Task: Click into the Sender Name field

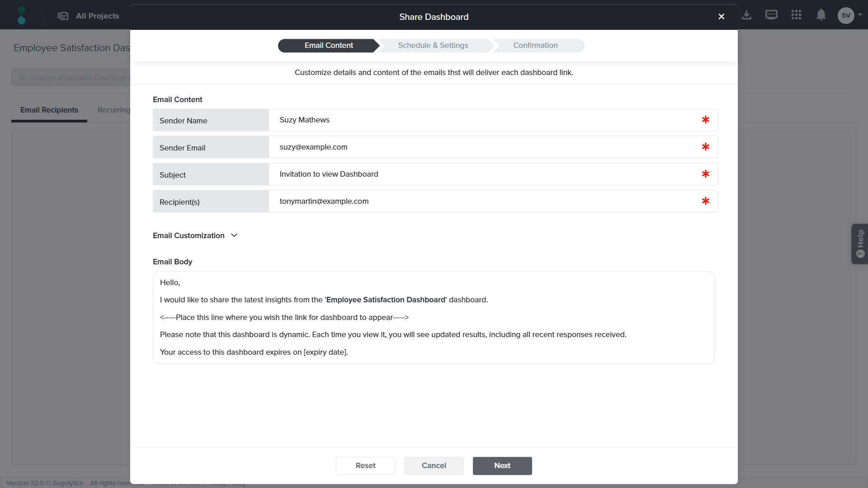Action: pyautogui.click(x=484, y=120)
